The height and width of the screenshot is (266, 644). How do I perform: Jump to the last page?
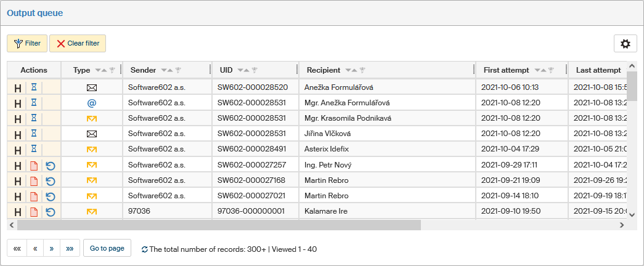(69, 249)
